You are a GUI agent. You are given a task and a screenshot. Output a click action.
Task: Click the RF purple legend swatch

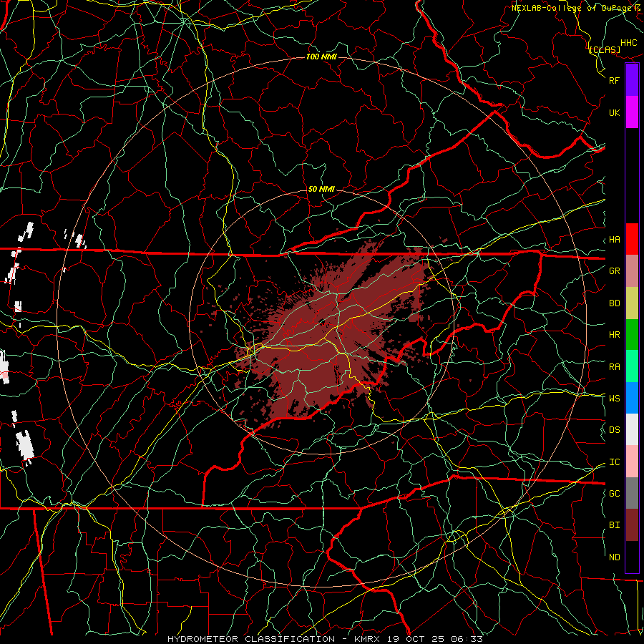tap(632, 80)
